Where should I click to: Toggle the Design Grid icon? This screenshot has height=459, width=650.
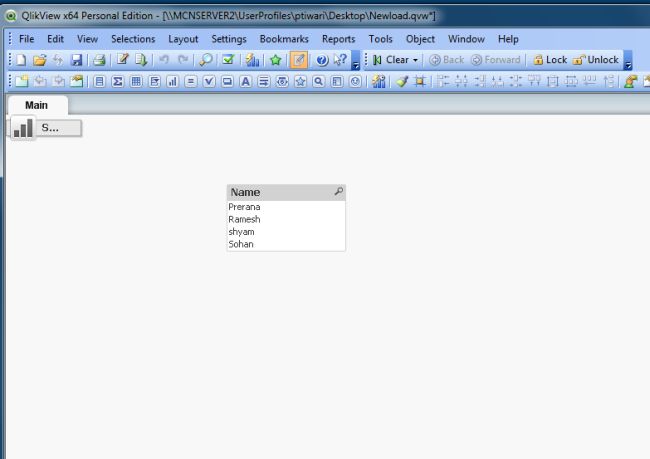tap(420, 81)
